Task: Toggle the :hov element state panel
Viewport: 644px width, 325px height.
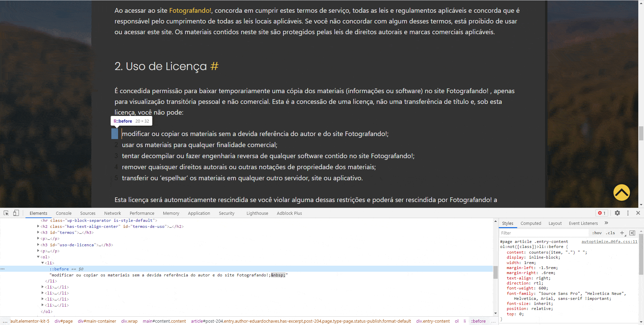Action: click(x=597, y=233)
